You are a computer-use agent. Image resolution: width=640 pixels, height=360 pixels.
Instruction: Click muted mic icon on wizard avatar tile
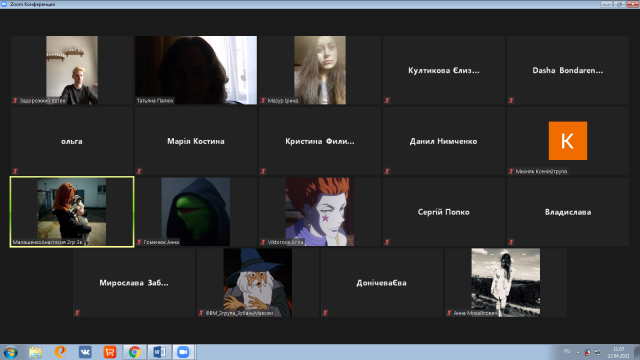pyautogui.click(x=201, y=313)
